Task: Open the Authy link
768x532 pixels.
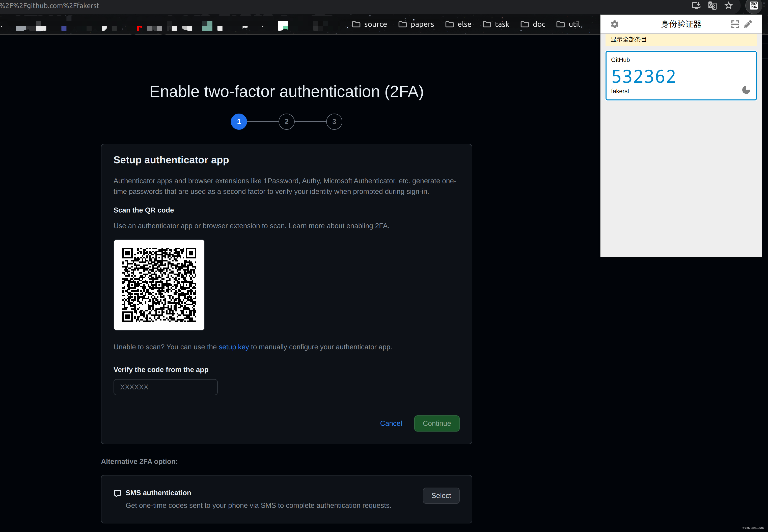Action: 311,181
